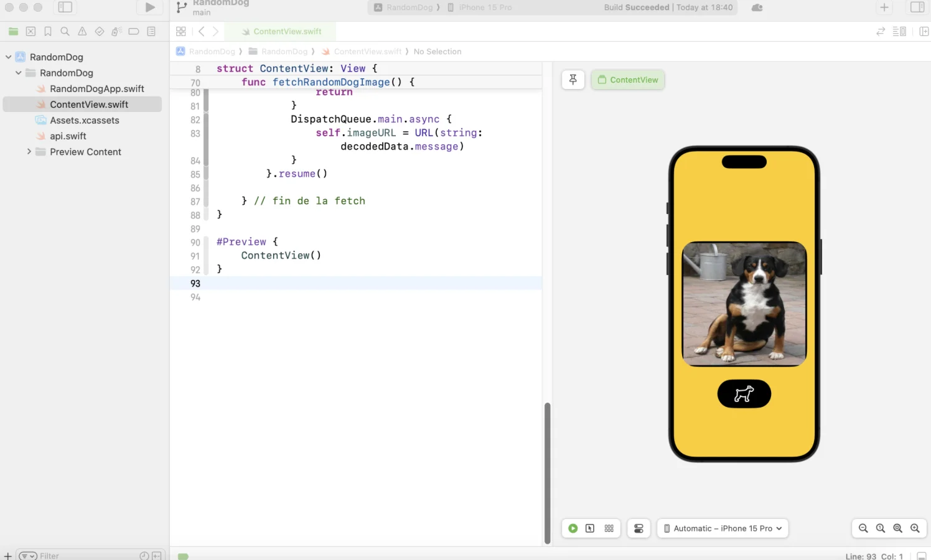The width and height of the screenshot is (931, 560).
Task: Zoom in on the preview canvas
Action: (915, 528)
